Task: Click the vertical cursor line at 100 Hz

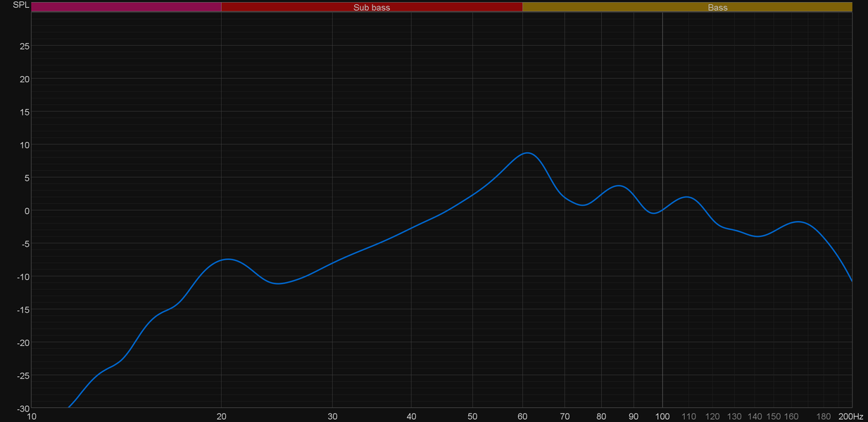Action: (x=662, y=211)
